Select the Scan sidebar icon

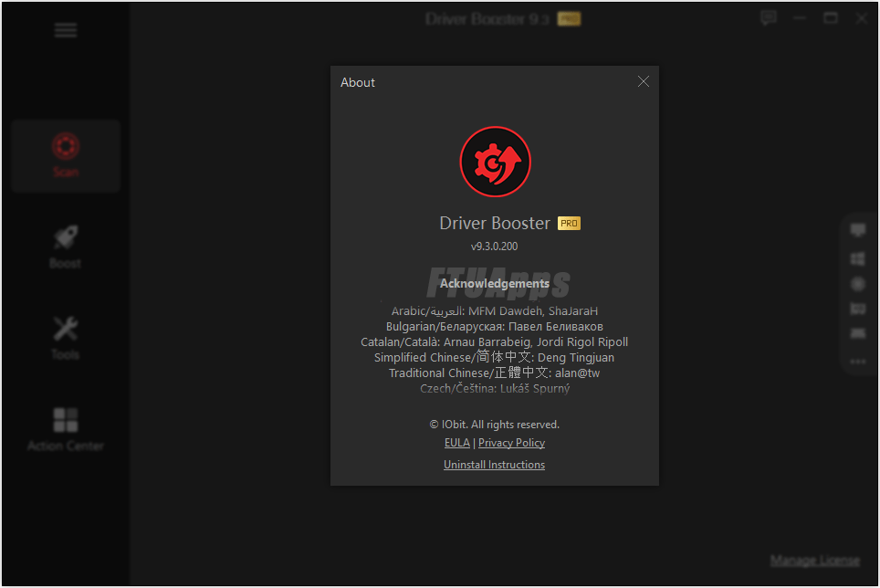coord(66,155)
